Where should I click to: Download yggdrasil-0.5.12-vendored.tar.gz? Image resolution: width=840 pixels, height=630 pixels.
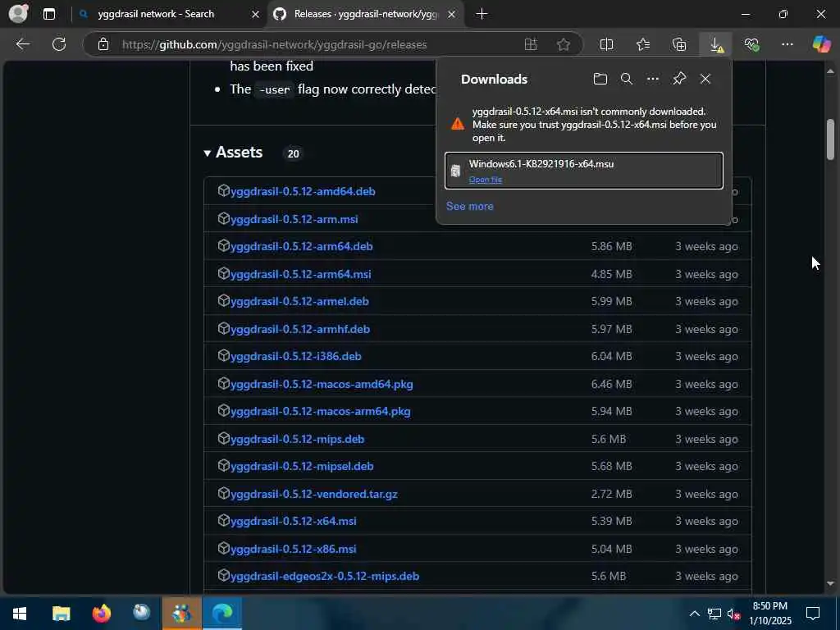(x=314, y=494)
